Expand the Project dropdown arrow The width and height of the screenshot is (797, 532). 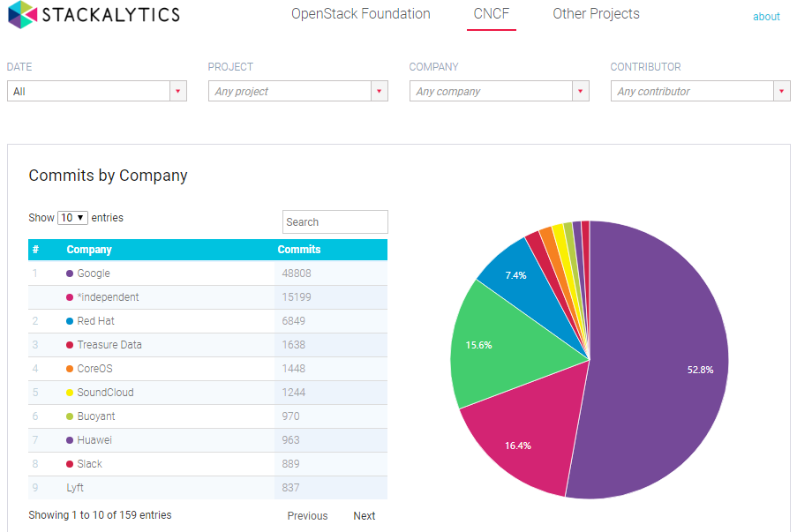point(379,91)
